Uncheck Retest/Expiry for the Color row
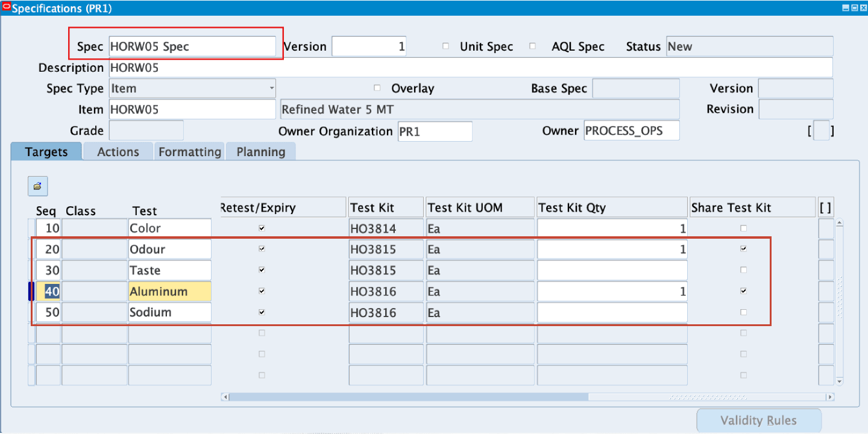The width and height of the screenshot is (868, 434). pos(262,228)
